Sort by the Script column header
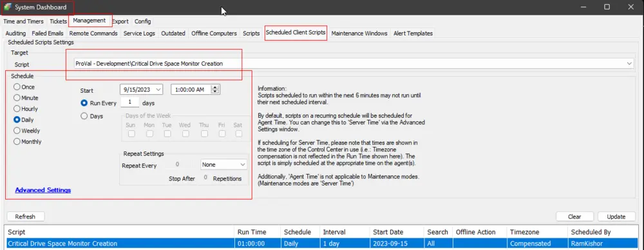The width and height of the screenshot is (644, 250). (120, 232)
